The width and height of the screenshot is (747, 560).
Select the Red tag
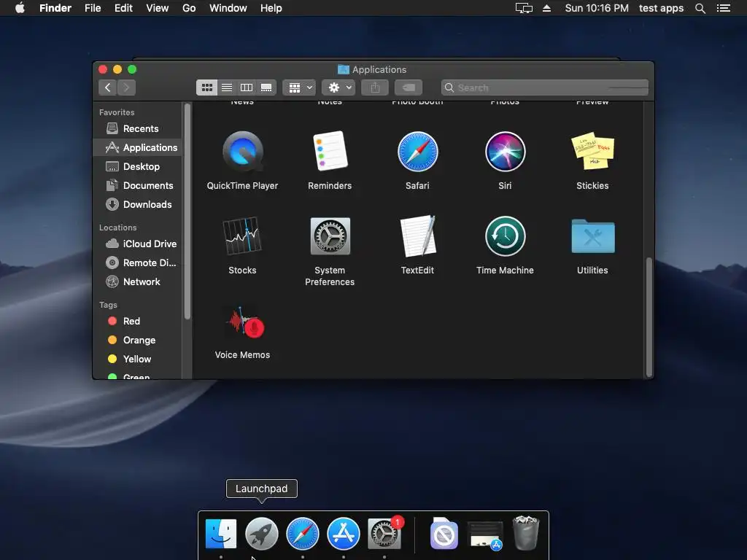coord(138,321)
